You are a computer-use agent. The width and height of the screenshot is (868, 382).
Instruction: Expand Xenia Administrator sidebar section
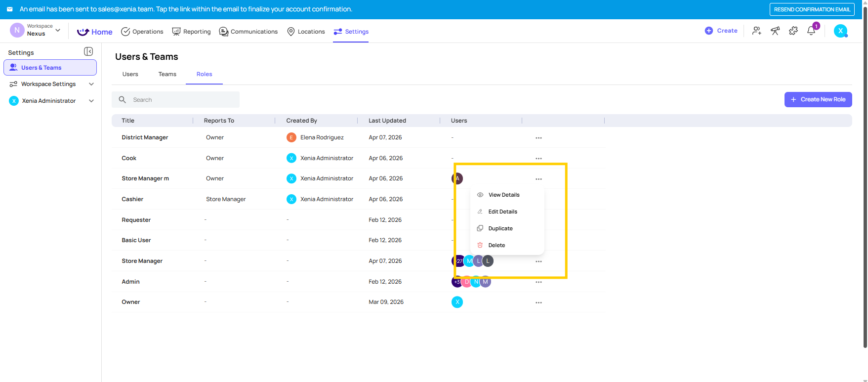click(x=91, y=101)
